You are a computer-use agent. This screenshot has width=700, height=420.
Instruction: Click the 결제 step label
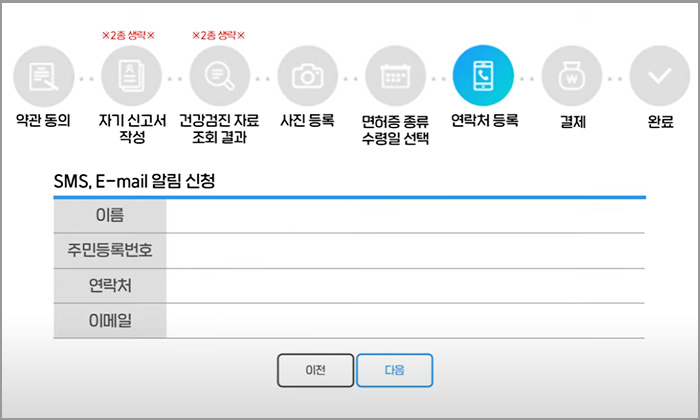click(573, 121)
